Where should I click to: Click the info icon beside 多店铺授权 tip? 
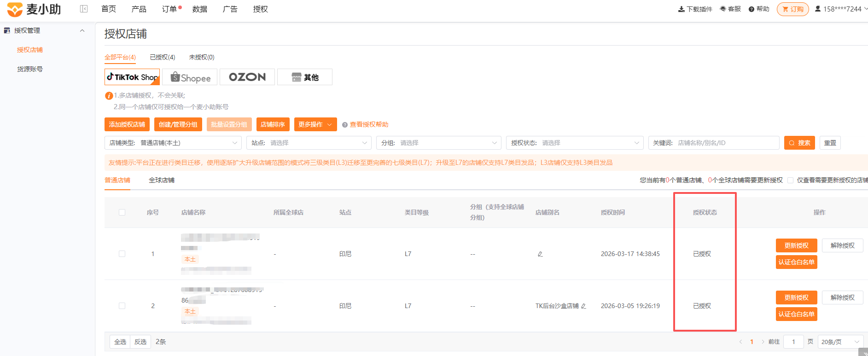click(109, 96)
